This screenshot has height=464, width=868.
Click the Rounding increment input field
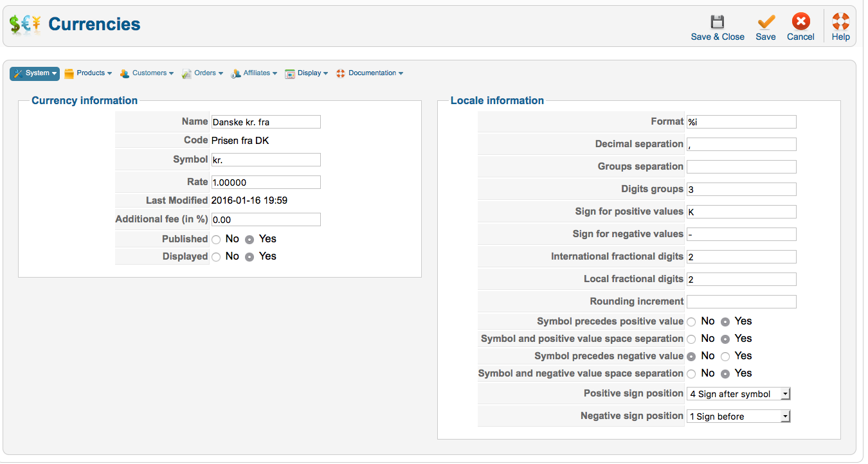click(x=741, y=301)
